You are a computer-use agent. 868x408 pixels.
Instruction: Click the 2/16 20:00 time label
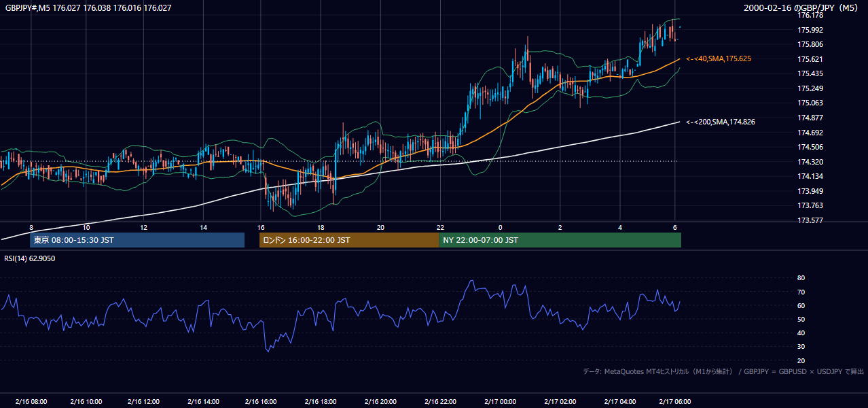tap(380, 401)
